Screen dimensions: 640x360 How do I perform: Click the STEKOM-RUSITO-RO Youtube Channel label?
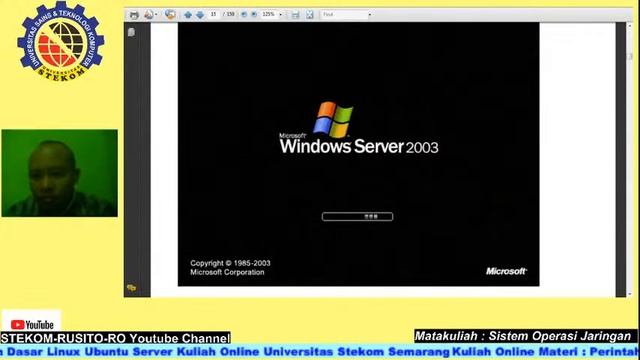[x=116, y=338]
